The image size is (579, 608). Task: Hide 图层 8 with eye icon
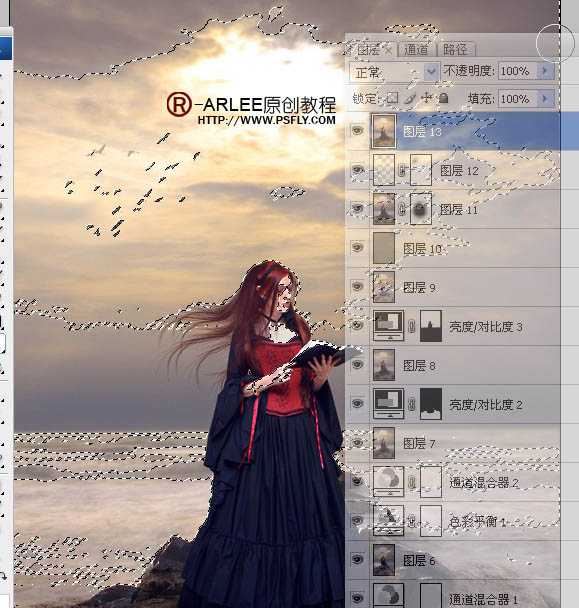357,364
